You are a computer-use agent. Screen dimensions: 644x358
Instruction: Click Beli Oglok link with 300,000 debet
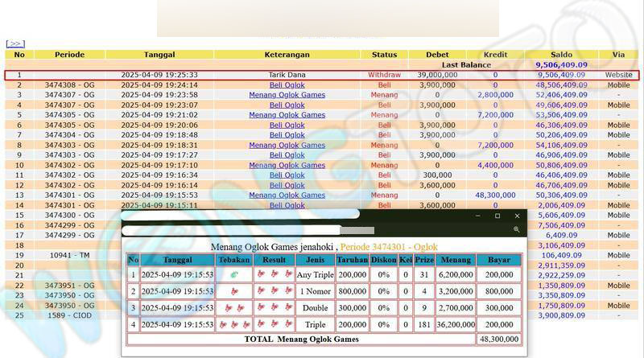287,175
